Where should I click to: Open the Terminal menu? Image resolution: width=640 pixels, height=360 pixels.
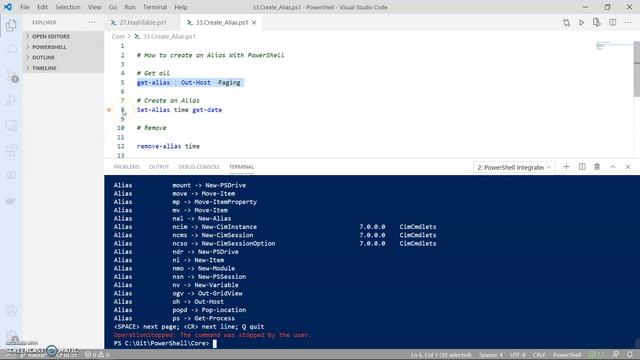click(x=155, y=7)
